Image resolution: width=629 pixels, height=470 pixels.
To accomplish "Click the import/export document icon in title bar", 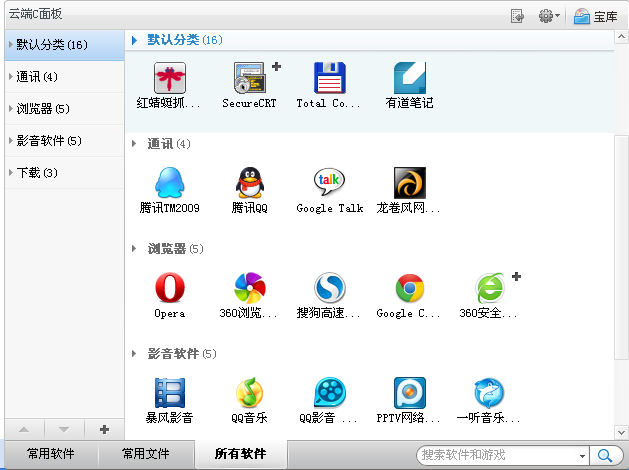I will click(517, 16).
